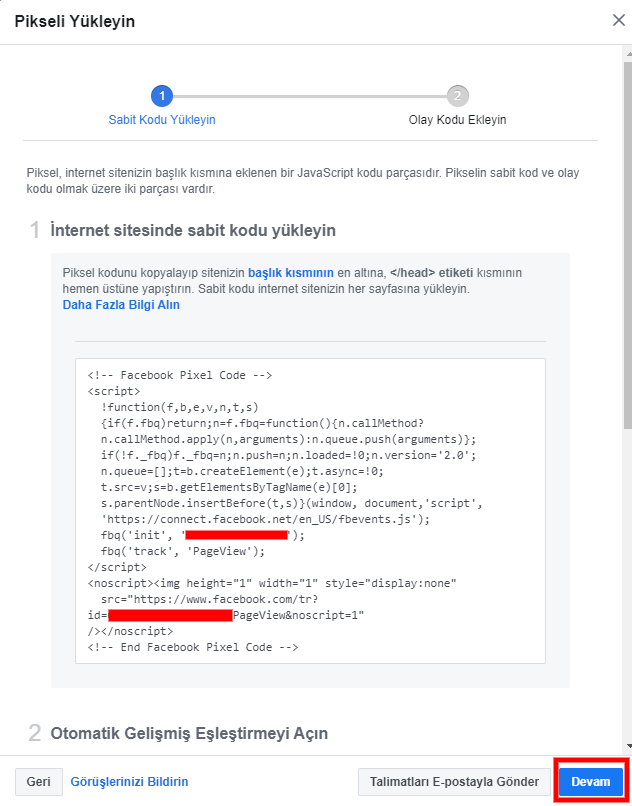632x806 pixels.
Task: Switch to the Olay Kodu Ekleyin step
Action: 457,118
